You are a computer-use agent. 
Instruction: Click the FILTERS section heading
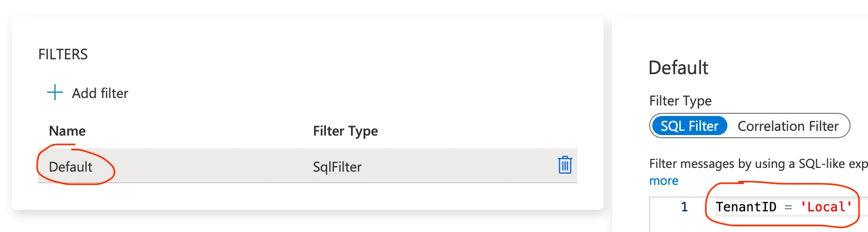coord(63,55)
